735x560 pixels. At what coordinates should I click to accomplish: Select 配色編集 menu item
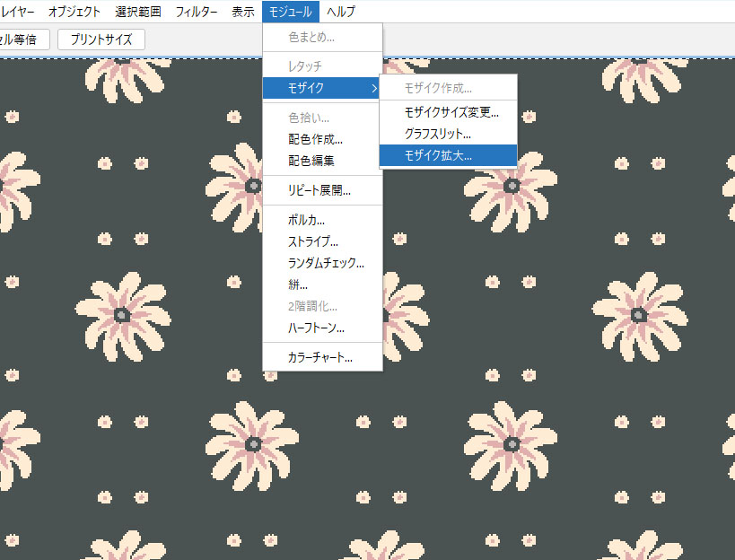click(311, 161)
